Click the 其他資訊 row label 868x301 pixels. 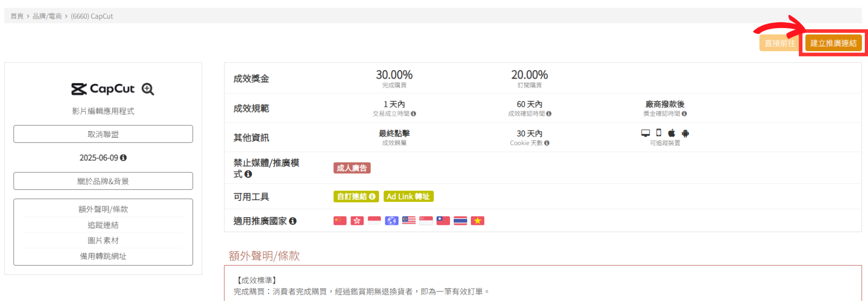point(251,138)
